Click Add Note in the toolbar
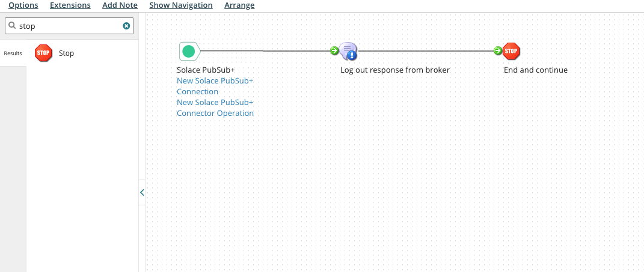The width and height of the screenshot is (644, 272). pyautogui.click(x=120, y=5)
